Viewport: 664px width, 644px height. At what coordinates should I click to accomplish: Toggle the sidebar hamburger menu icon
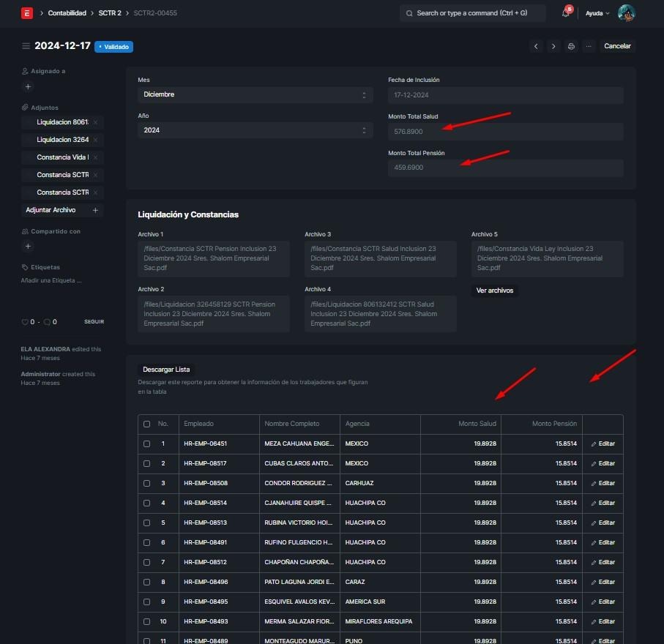(x=26, y=46)
